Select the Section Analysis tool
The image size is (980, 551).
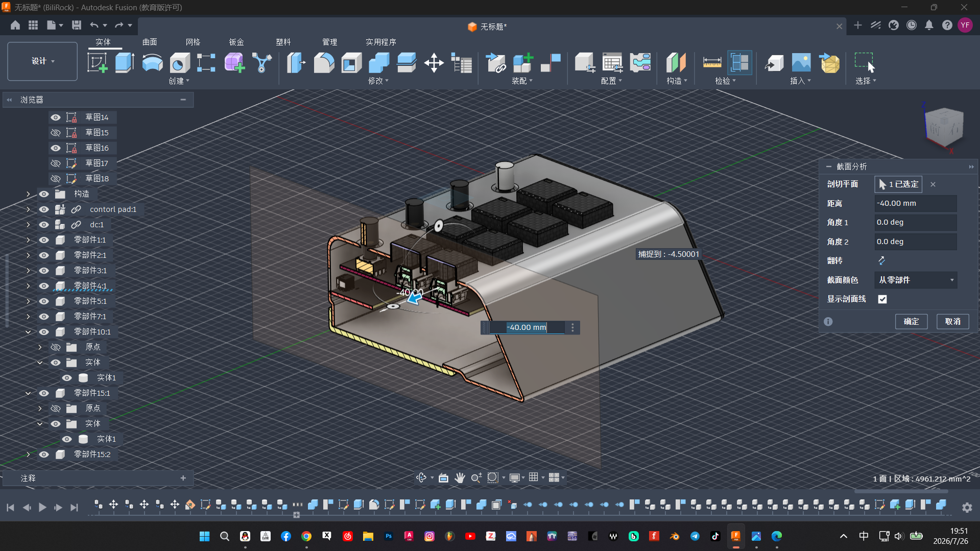coord(739,63)
